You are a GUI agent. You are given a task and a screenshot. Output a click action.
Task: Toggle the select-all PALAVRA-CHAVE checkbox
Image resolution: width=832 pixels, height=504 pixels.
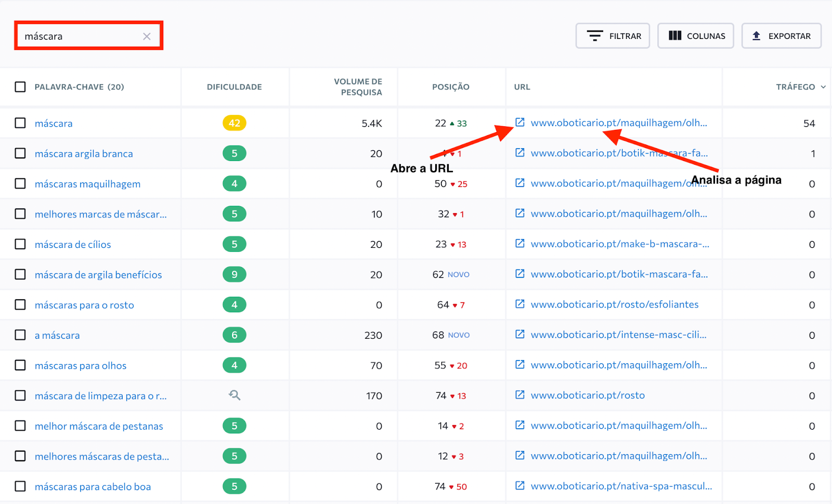[x=20, y=87]
